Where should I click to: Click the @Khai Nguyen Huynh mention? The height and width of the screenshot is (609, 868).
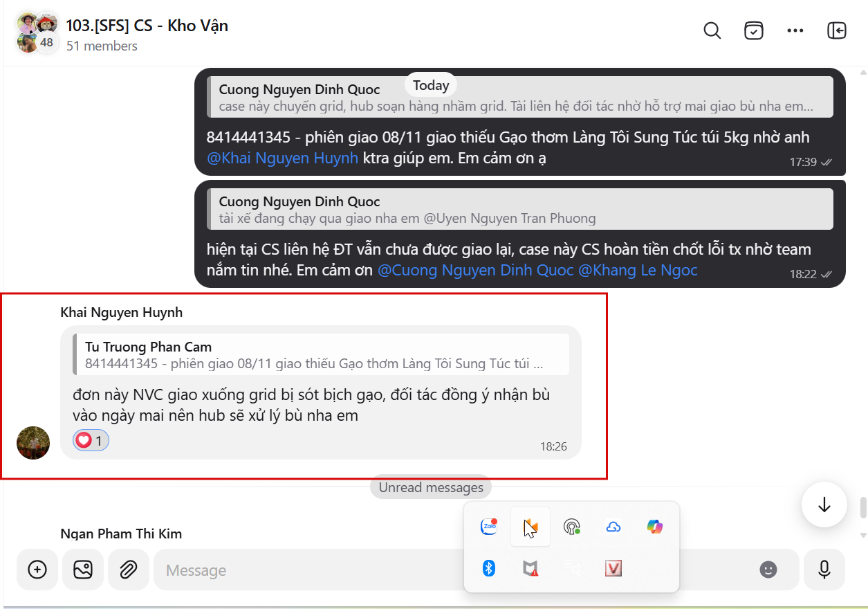click(282, 158)
